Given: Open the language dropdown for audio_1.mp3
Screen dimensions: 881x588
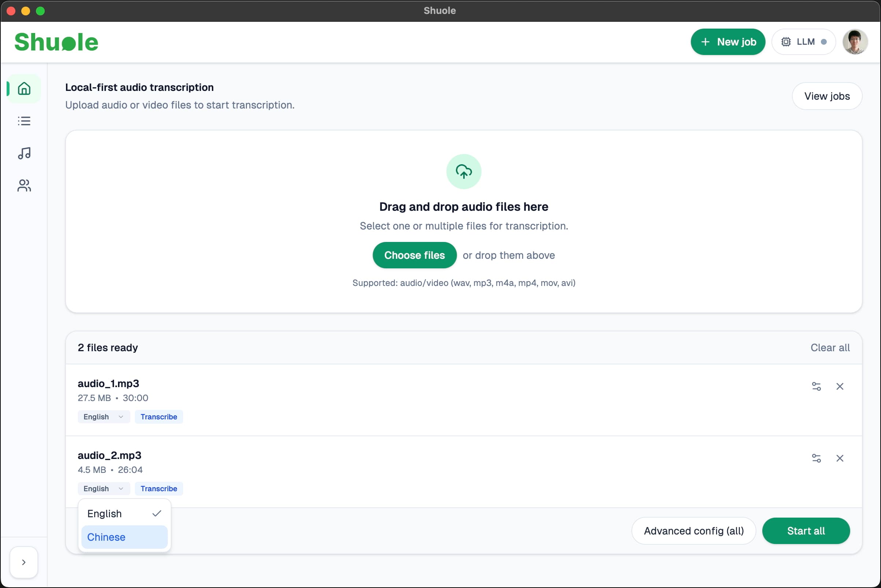Looking at the screenshot, I should tap(103, 417).
